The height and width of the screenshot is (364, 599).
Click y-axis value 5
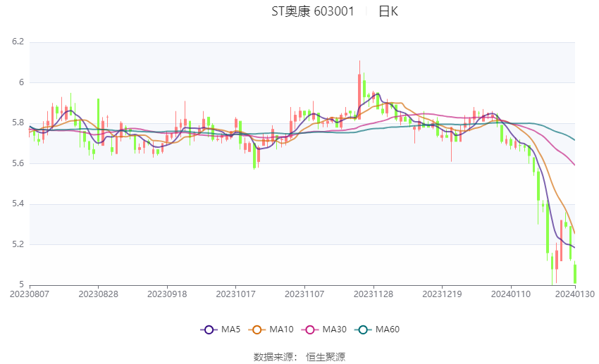point(21,284)
